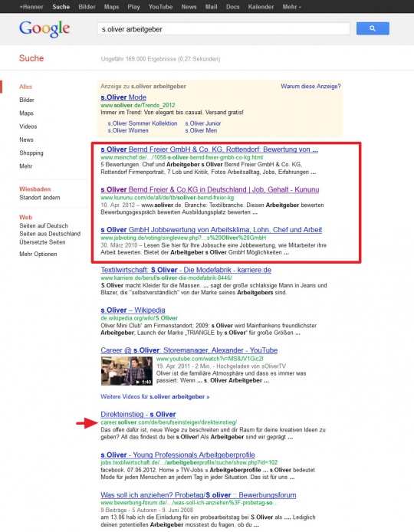The image size is (414, 532).
Task: Focus the search box with 's.oliver arbeitgeber'
Action: click(223, 29)
